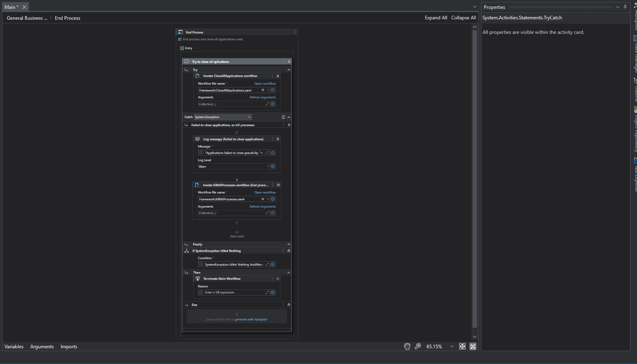Open workflow for KillAllProcesses
The width and height of the screenshot is (637, 364).
click(265, 192)
